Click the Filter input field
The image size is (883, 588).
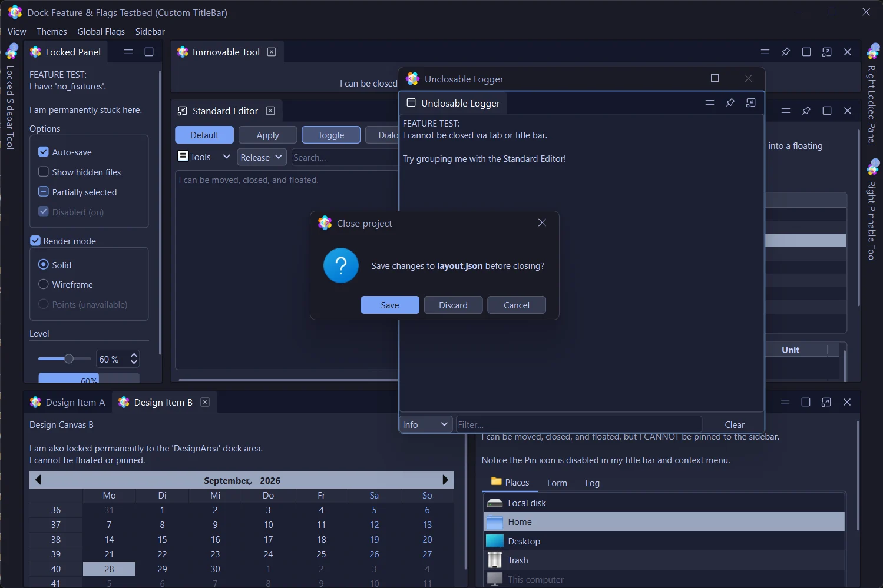(x=579, y=424)
